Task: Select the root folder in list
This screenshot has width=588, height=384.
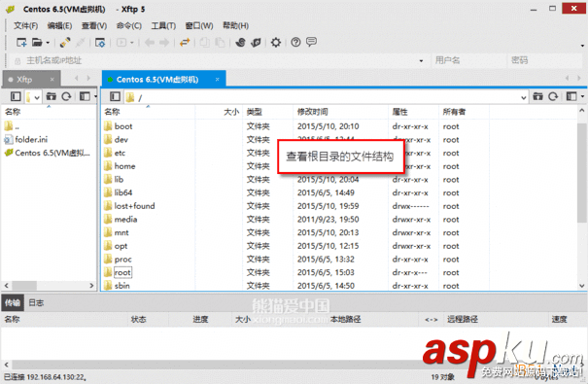Action: (119, 272)
